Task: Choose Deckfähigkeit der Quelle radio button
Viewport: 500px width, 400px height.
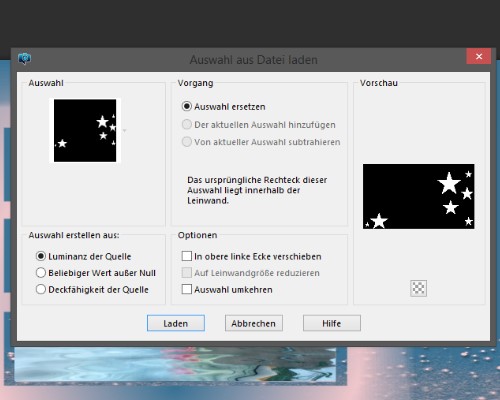Action: tap(41, 289)
